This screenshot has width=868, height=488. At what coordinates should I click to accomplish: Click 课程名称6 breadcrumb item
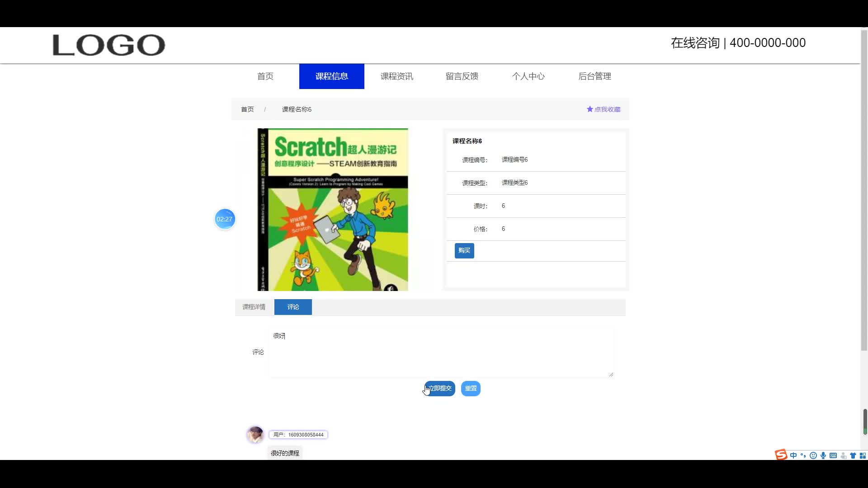[297, 109]
